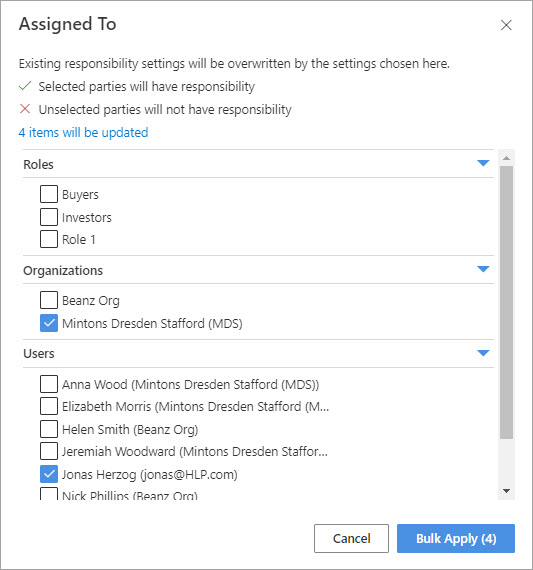Assign to Anna Wood checkbox

pos(49,384)
